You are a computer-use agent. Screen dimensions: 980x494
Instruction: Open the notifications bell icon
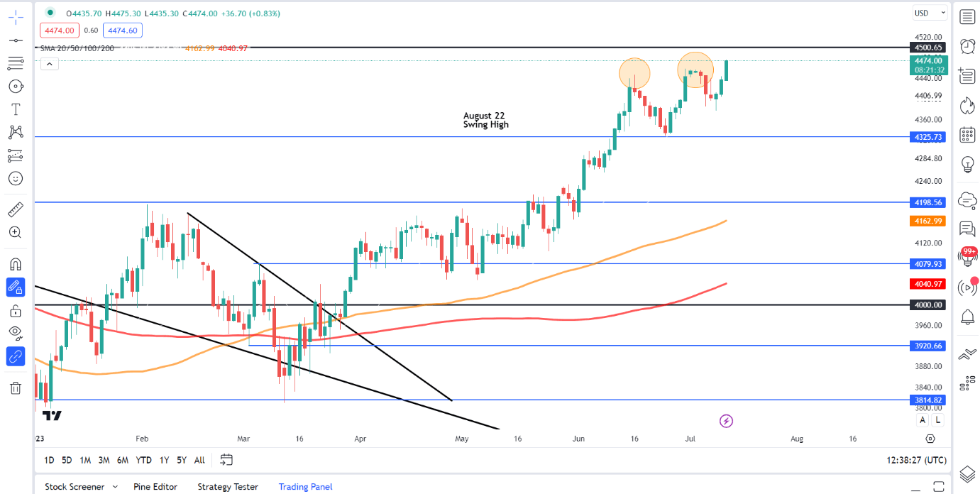tap(967, 317)
